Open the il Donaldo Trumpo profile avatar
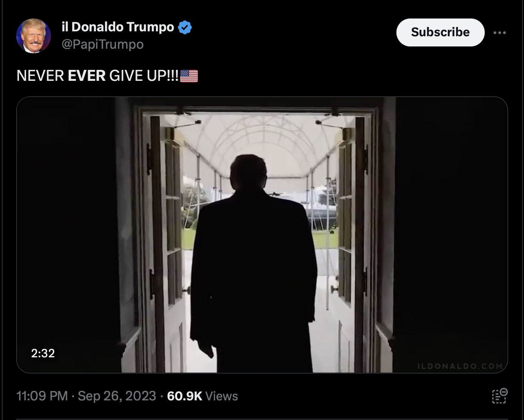524x420 pixels. click(34, 36)
